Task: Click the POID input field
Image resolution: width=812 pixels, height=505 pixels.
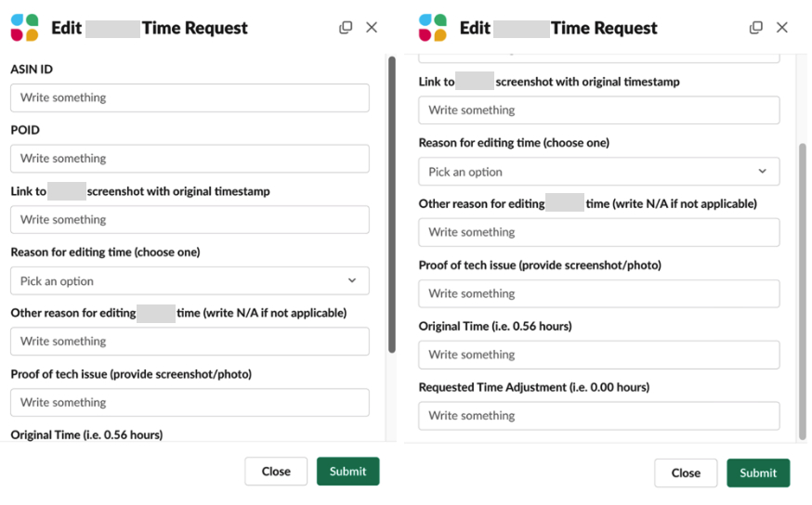Action: point(190,159)
